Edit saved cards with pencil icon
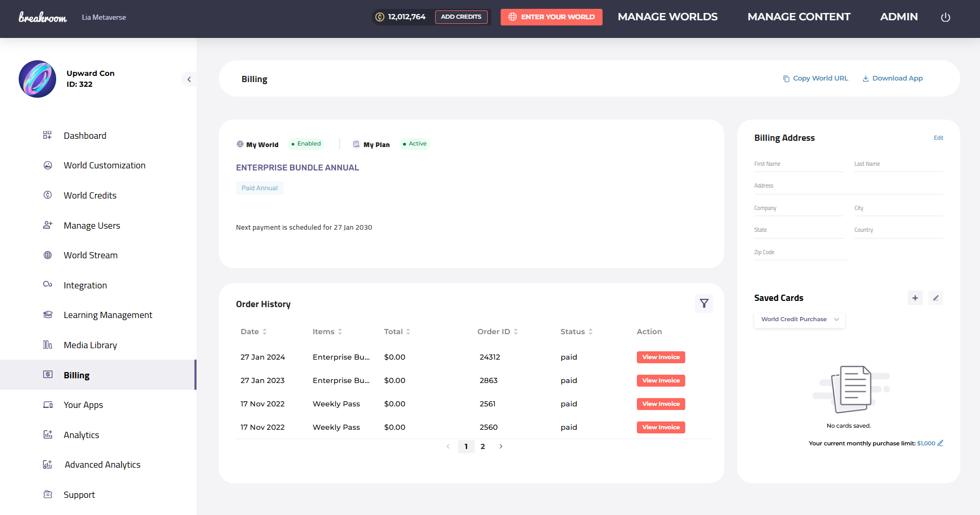This screenshot has height=515, width=980. click(x=936, y=298)
